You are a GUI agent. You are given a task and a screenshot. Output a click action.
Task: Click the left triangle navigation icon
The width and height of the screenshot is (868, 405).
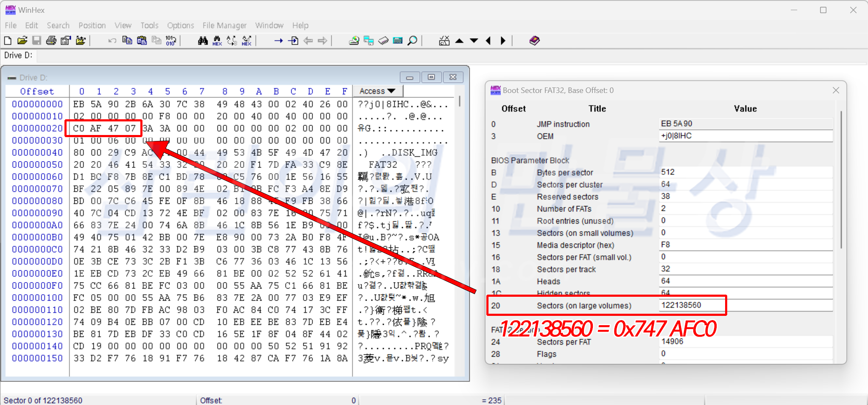pos(488,41)
